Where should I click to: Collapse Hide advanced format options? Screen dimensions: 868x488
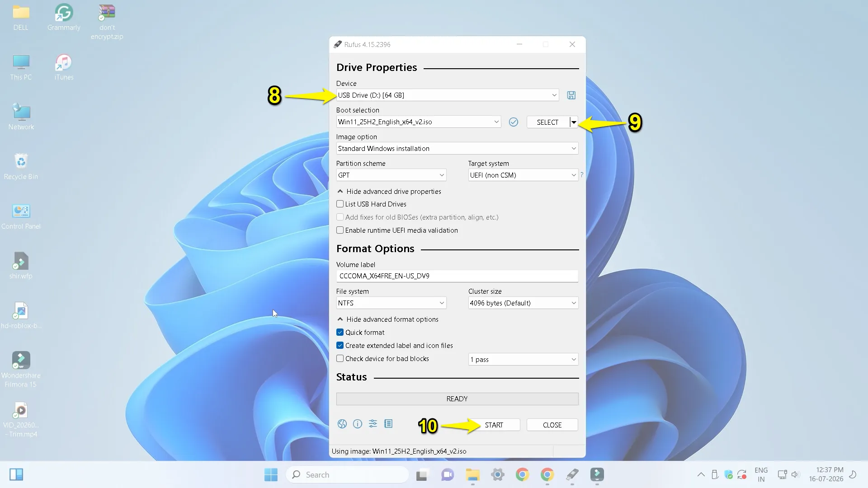(x=387, y=319)
